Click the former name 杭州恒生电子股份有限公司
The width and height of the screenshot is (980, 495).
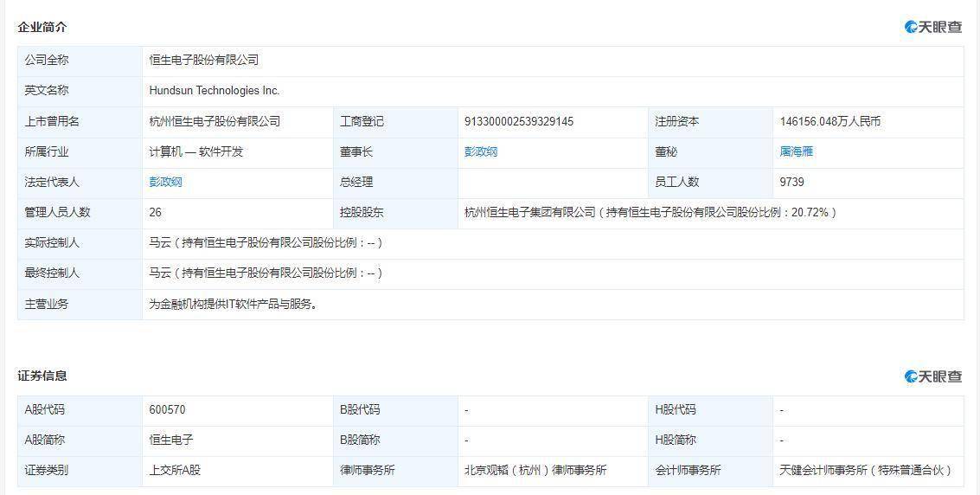pyautogui.click(x=215, y=121)
